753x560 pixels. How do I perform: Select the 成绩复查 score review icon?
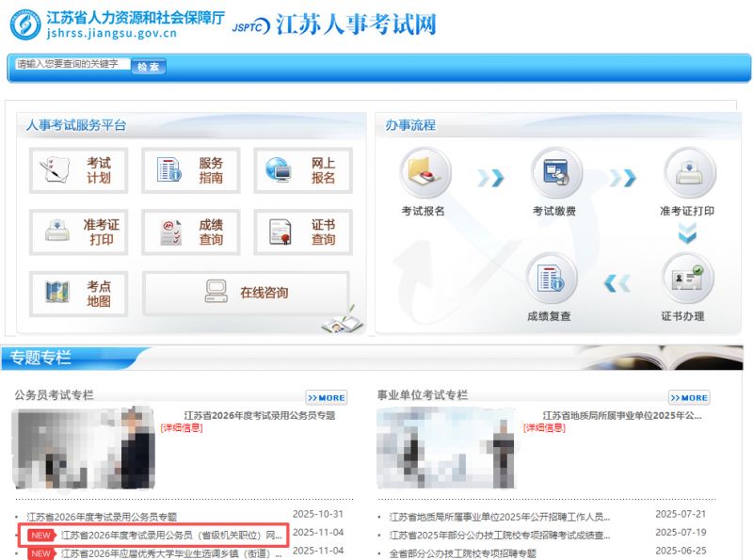[550, 279]
